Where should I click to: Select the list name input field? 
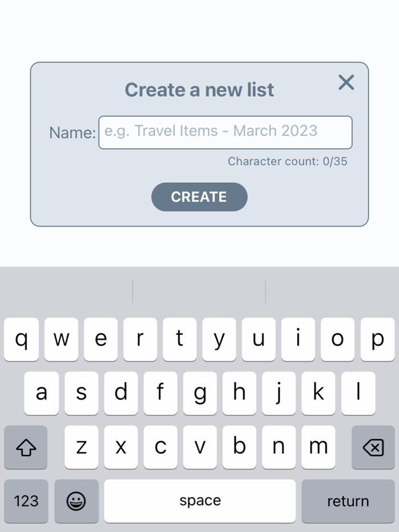226,132
